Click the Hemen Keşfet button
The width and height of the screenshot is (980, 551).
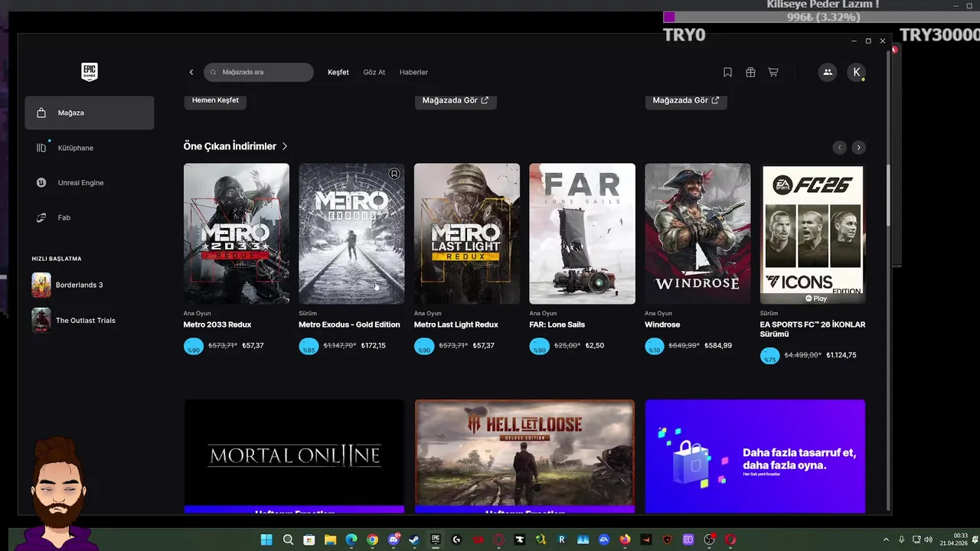[x=215, y=100]
